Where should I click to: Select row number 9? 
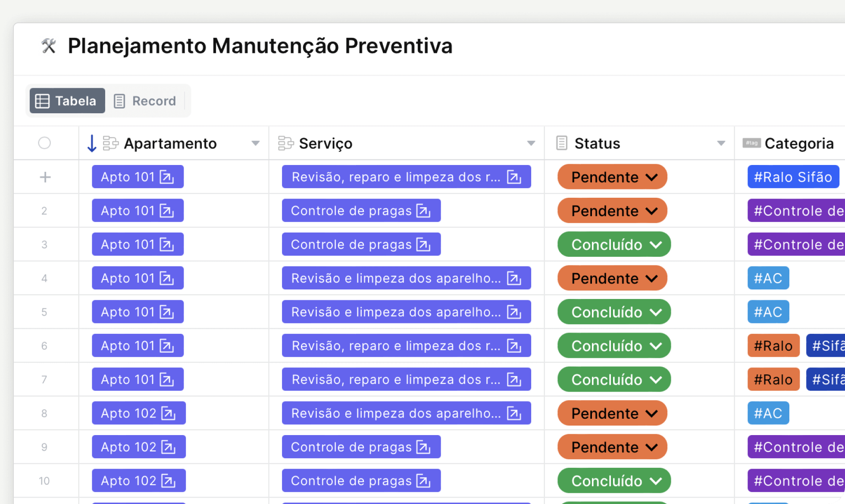[44, 447]
